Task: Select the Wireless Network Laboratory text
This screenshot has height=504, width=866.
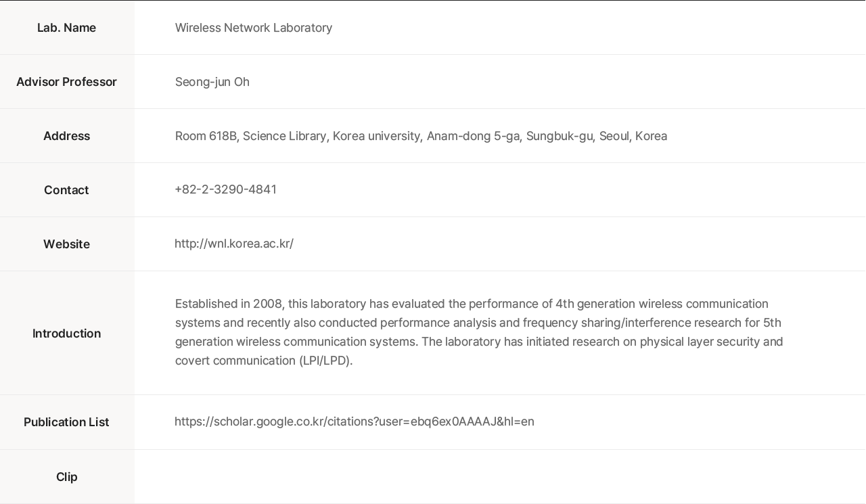Action: (x=253, y=28)
